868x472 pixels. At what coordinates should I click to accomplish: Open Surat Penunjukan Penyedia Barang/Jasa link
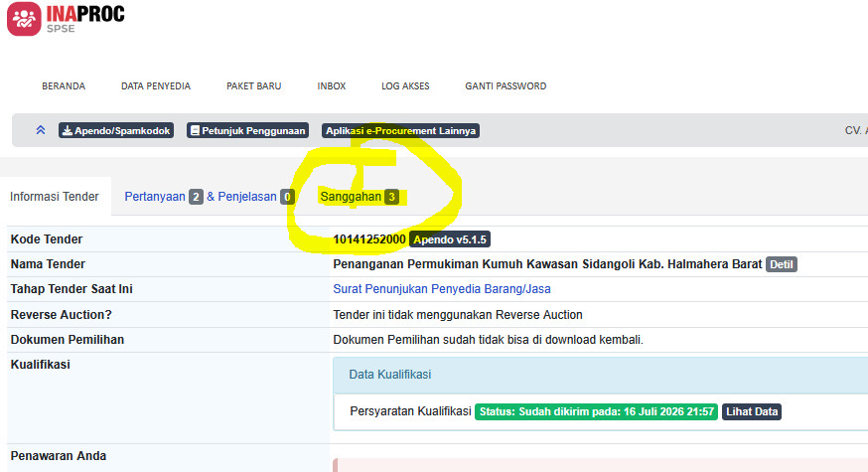(442, 289)
